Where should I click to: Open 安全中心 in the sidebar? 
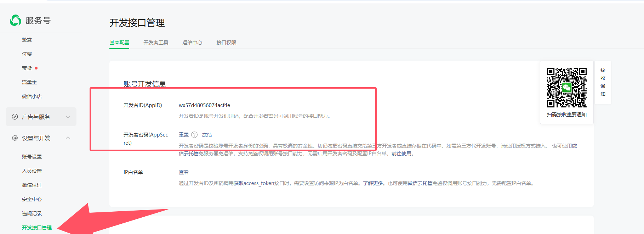coord(32,199)
